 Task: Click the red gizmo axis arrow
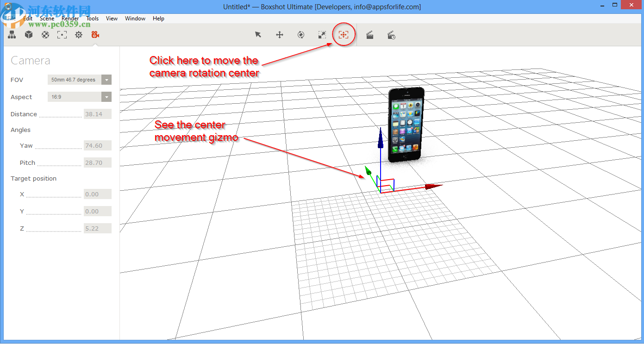(433, 186)
